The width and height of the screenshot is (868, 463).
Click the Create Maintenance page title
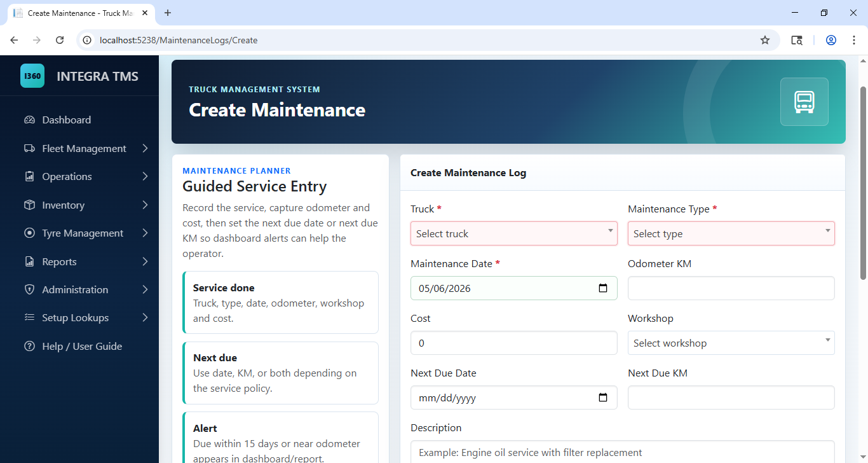[x=277, y=110]
